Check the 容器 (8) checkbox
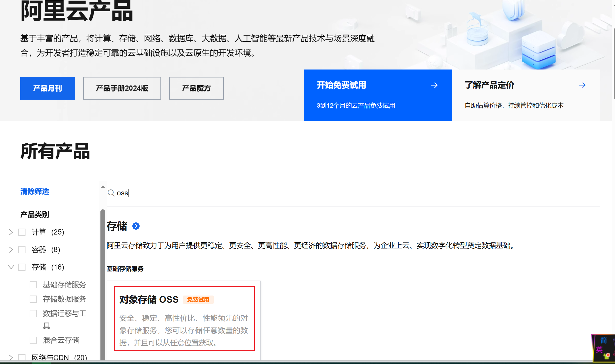 click(x=22, y=250)
